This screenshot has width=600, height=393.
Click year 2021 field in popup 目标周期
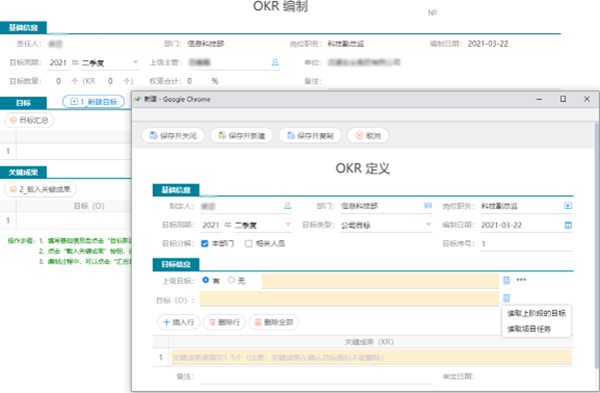(211, 225)
